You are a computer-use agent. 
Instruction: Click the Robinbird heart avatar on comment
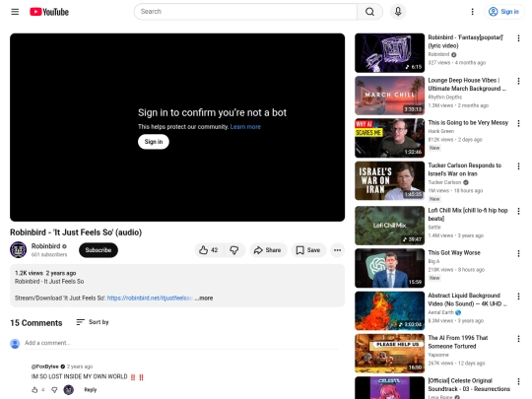click(69, 390)
